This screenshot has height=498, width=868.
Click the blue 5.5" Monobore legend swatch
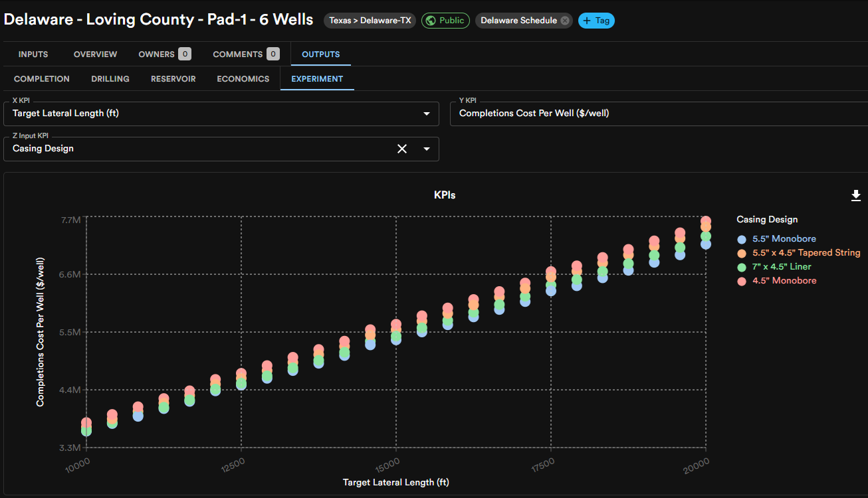click(x=742, y=239)
